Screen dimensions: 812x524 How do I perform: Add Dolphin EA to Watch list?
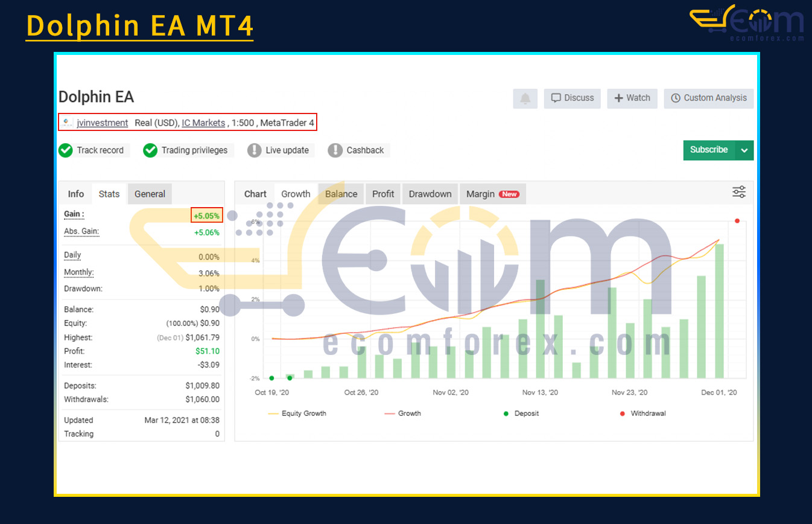click(632, 98)
